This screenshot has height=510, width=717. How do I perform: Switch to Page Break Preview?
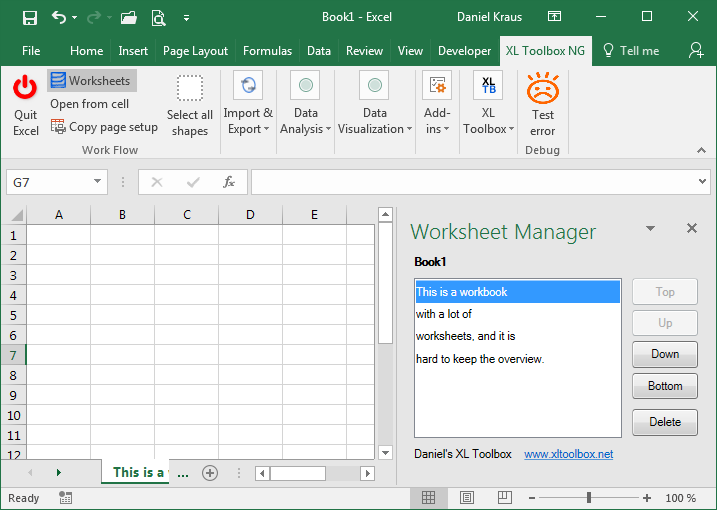(504, 498)
